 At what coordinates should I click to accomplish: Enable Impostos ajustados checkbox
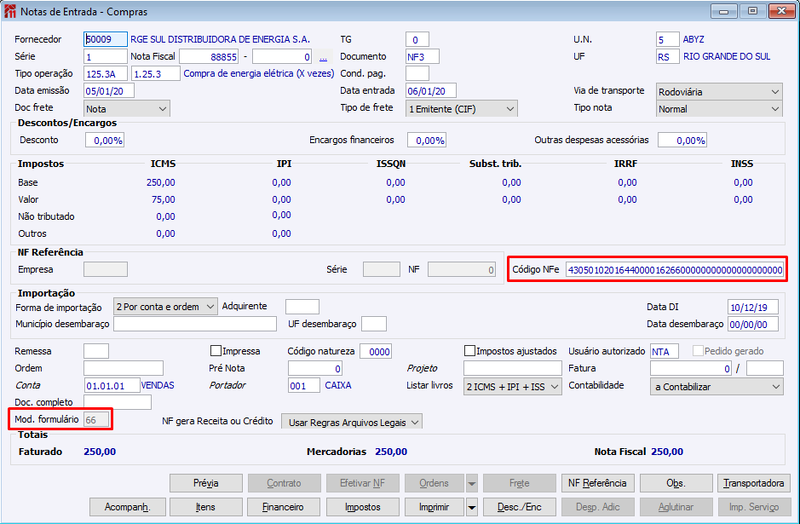click(469, 351)
